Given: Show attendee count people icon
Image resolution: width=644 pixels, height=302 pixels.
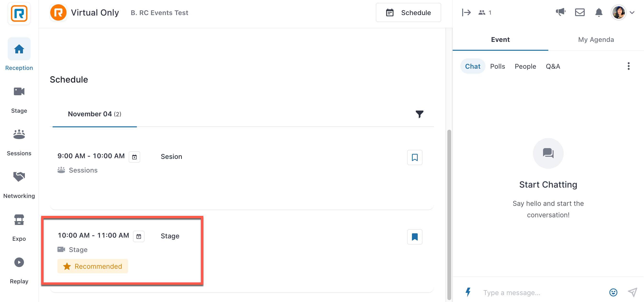Looking at the screenshot, I should 482,12.
